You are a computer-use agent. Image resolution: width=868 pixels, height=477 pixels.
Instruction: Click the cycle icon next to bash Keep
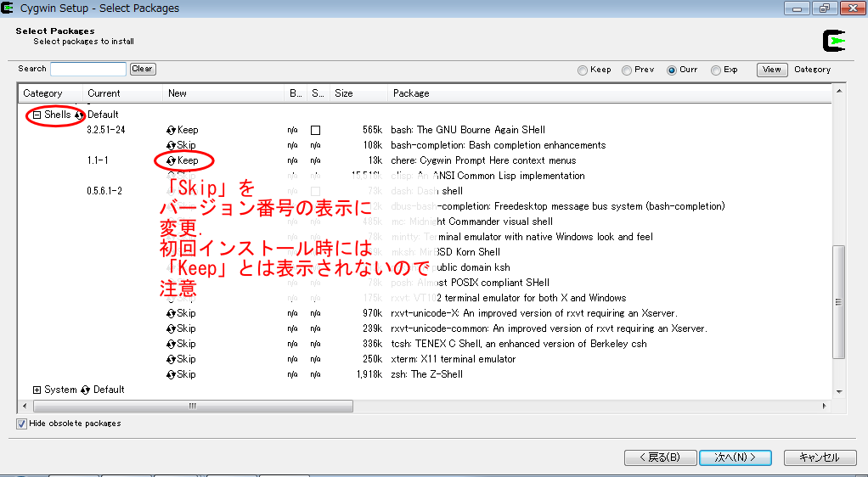coord(171,130)
